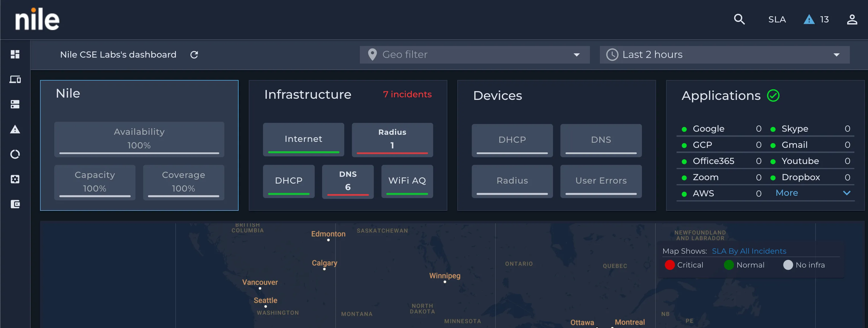Image resolution: width=868 pixels, height=328 pixels.
Task: Open the Capacity 100% tile
Action: pos(95,182)
